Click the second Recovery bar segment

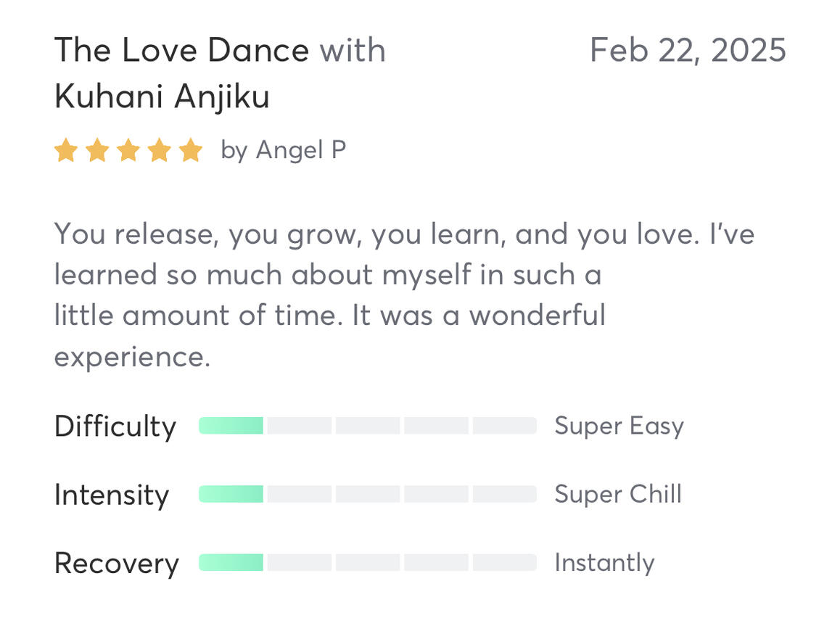(x=300, y=563)
